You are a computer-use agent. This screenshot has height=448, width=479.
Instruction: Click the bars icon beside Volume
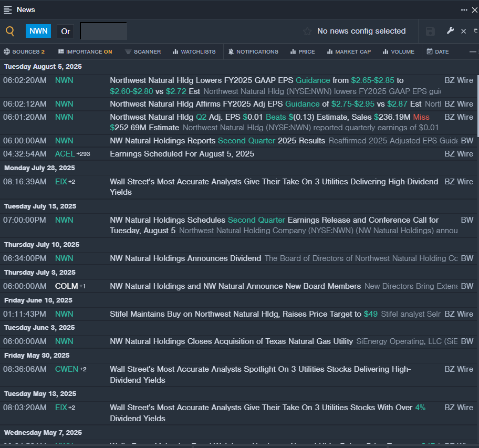point(386,51)
